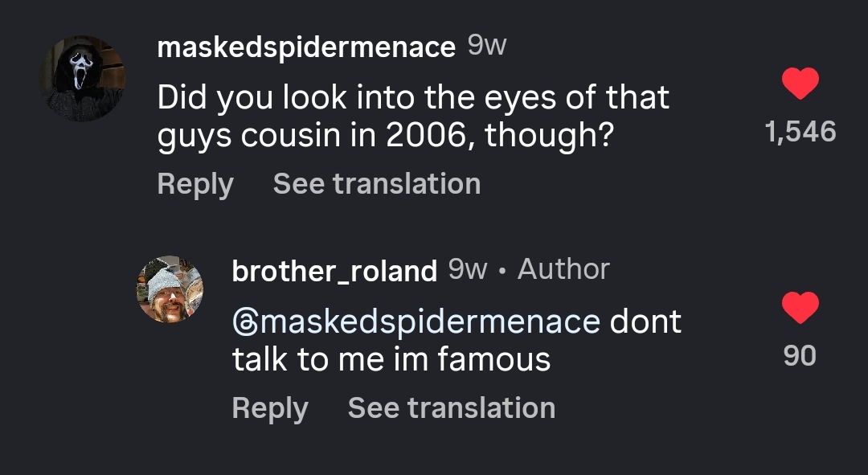Like the maskedspidermenace comment with the heart

click(800, 84)
